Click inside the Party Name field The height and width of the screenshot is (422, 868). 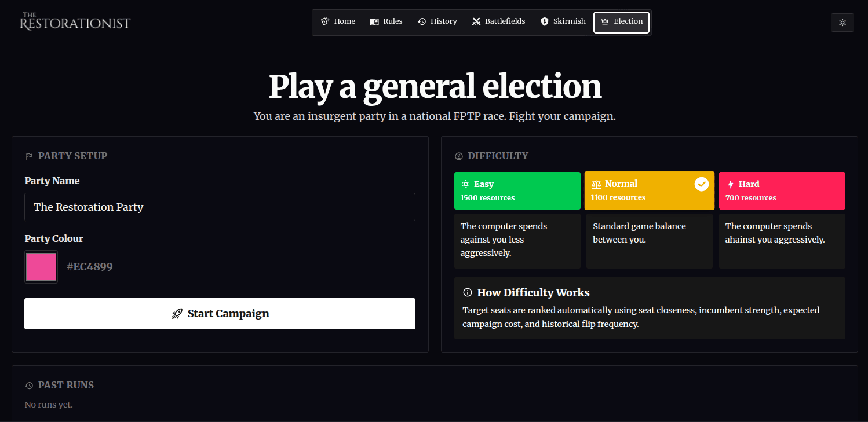click(220, 207)
